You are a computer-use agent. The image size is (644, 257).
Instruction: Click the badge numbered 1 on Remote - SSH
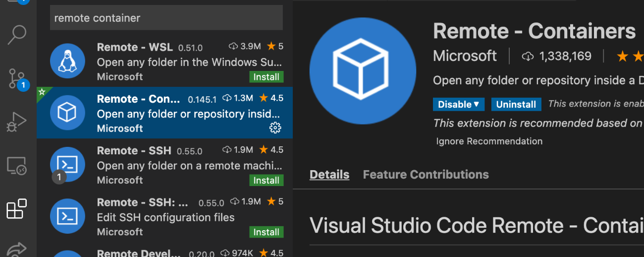(x=59, y=177)
